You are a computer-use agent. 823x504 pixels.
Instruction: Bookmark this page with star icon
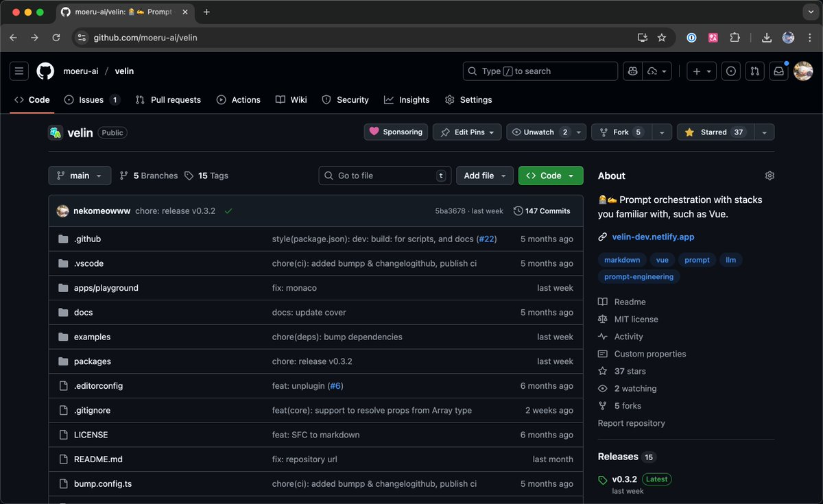point(662,38)
